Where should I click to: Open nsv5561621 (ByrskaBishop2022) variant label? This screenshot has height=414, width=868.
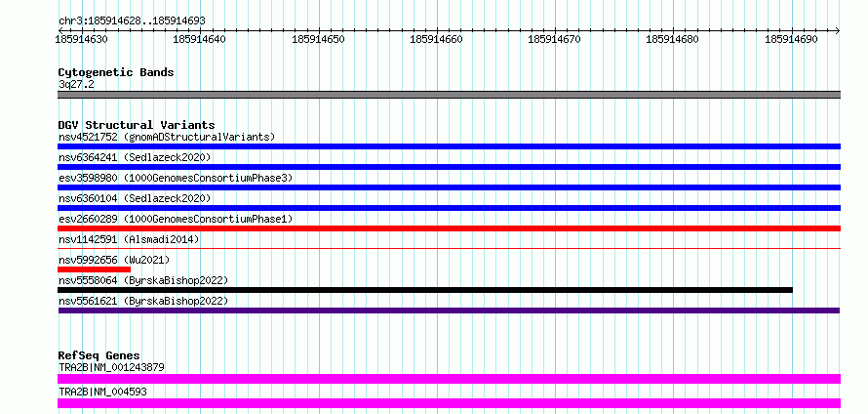click(143, 301)
